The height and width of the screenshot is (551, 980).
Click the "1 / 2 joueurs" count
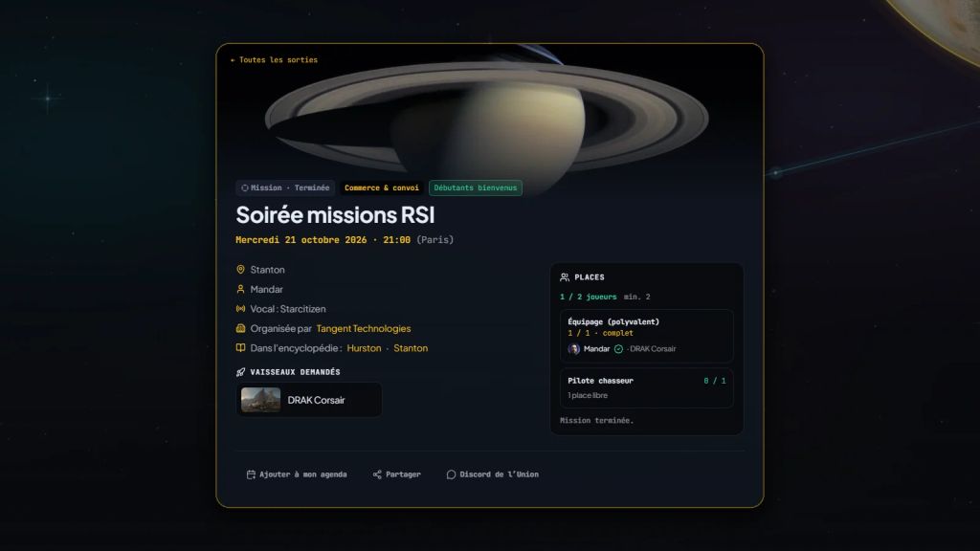click(589, 297)
